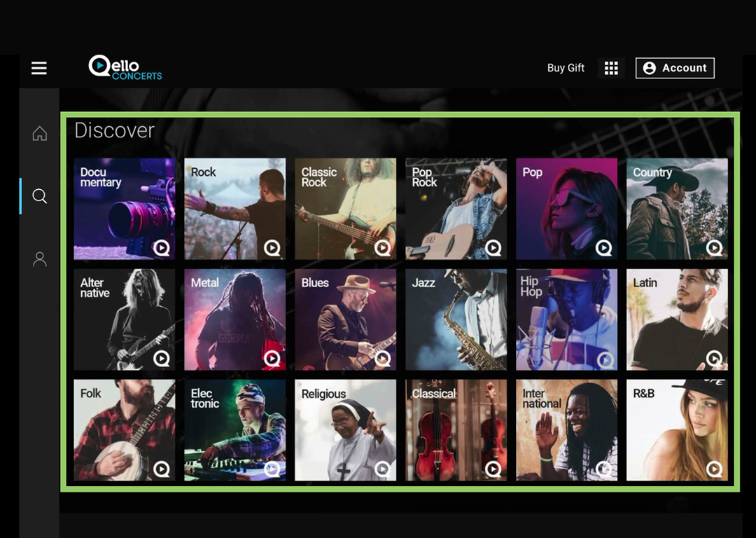Open the Rock genre tile

(234, 209)
